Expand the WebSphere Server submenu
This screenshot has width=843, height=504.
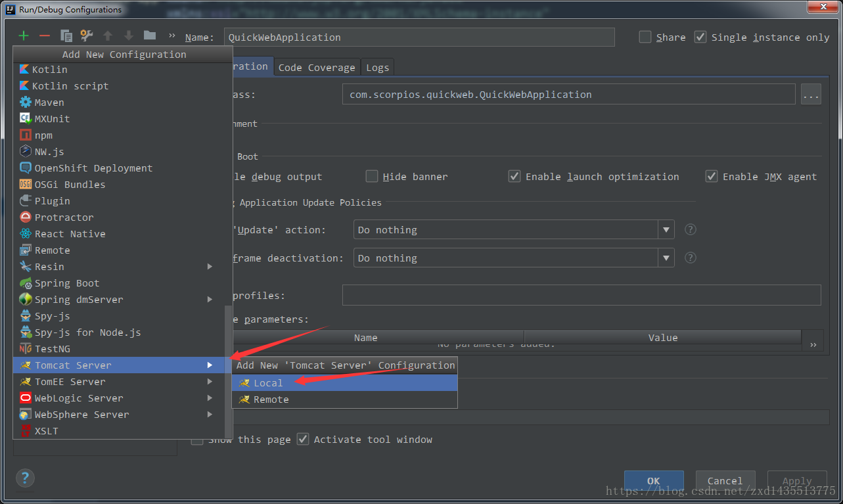click(x=210, y=414)
